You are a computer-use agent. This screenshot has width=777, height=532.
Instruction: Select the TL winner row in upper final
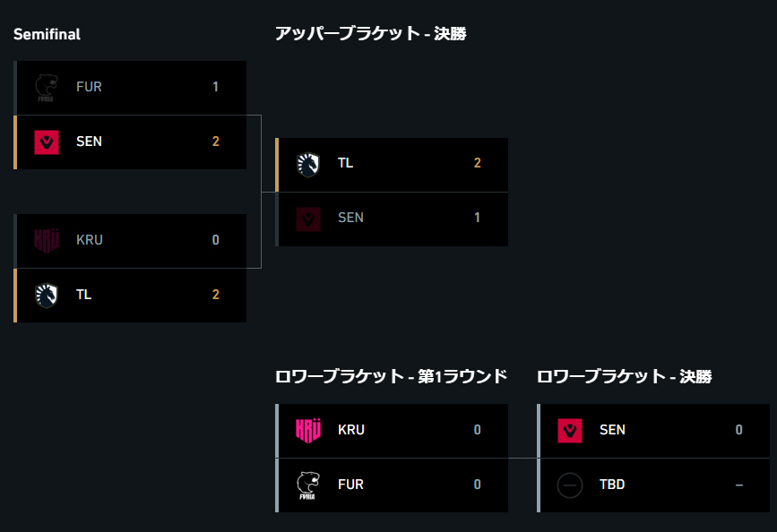(392, 165)
